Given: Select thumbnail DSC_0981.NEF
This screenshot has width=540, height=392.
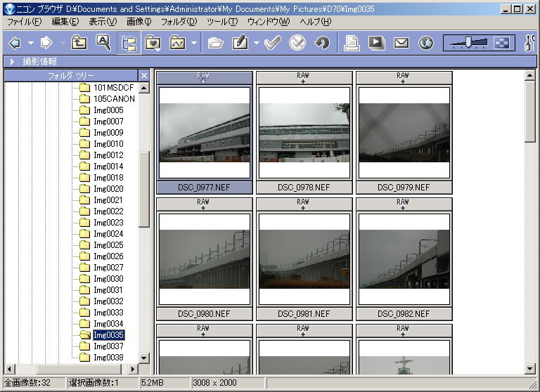Looking at the screenshot, I should [304, 259].
